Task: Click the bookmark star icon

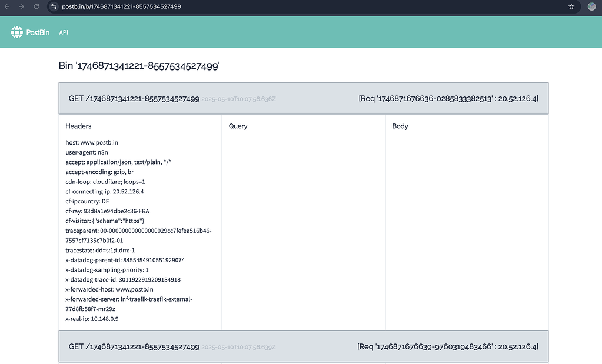Action: click(571, 7)
